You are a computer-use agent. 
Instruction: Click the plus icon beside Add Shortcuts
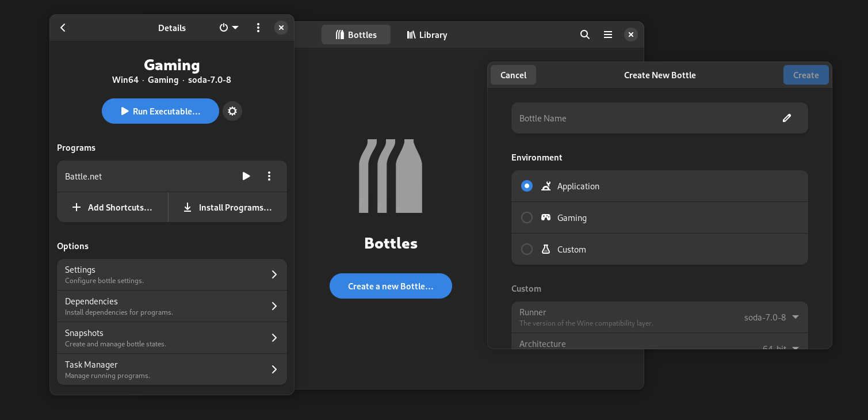[x=77, y=207]
